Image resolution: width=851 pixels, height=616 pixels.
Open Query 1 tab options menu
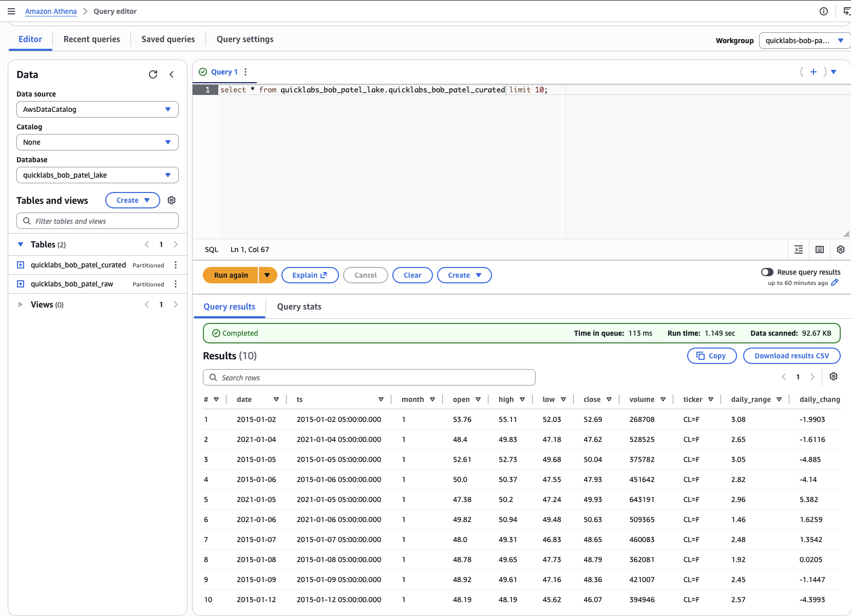pos(245,72)
